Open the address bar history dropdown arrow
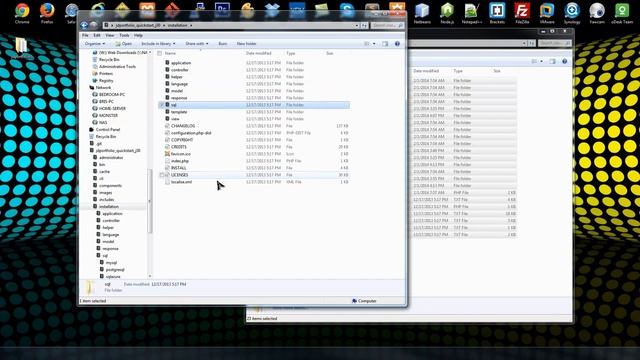This screenshot has width=640, height=360. click(x=357, y=25)
